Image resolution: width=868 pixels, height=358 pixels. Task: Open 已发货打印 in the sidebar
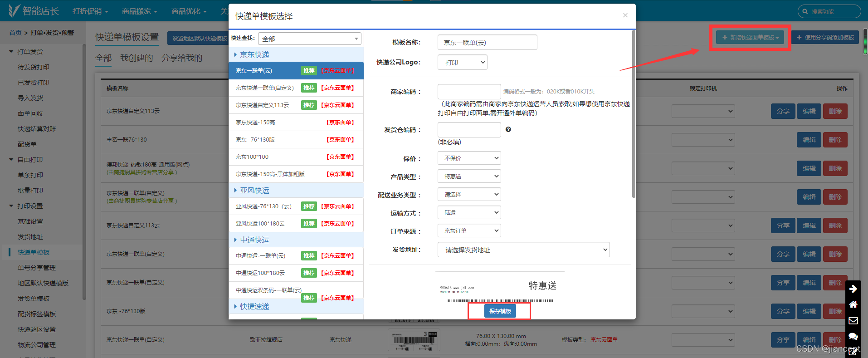click(34, 83)
